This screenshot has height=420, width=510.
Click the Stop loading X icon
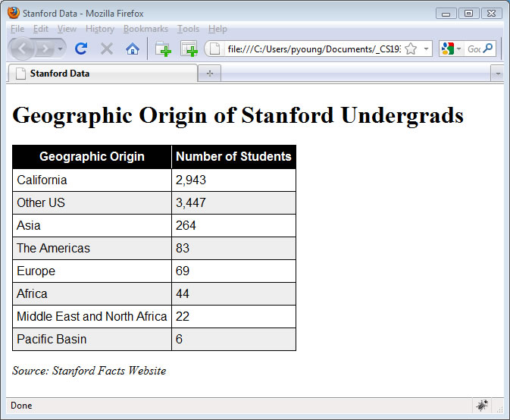pos(107,49)
